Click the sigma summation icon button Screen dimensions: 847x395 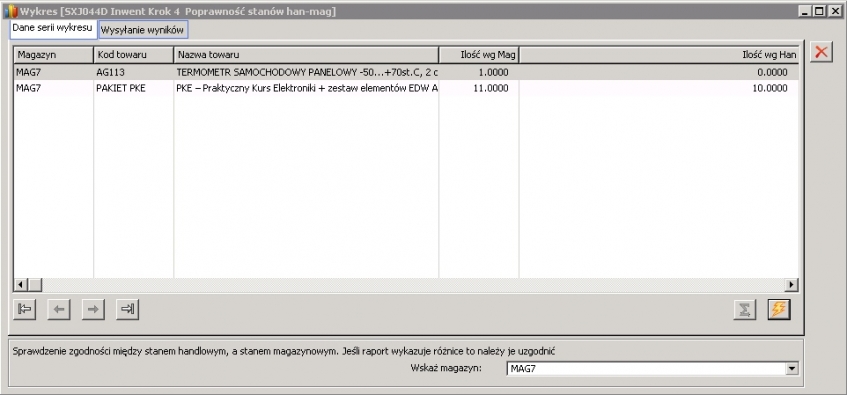744,309
